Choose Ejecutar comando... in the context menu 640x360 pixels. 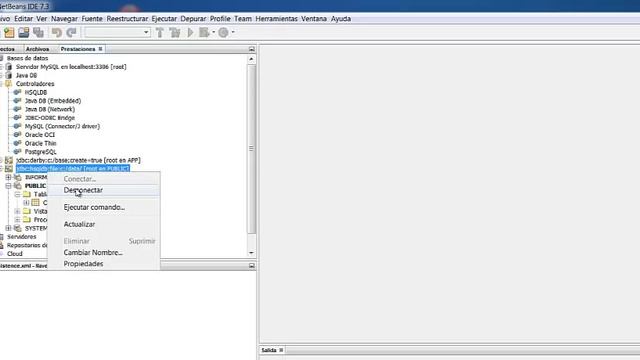coord(104,207)
